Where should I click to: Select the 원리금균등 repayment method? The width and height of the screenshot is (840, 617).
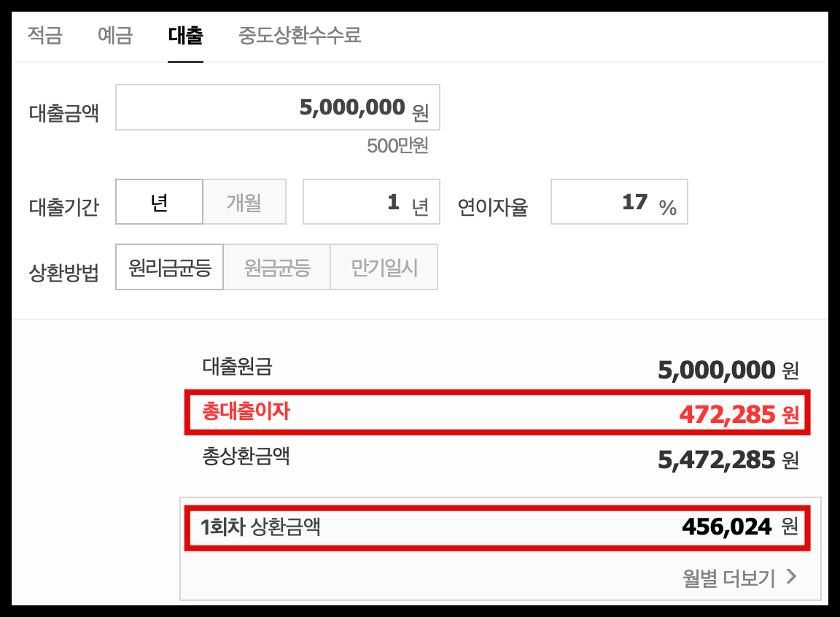pyautogui.click(x=169, y=267)
